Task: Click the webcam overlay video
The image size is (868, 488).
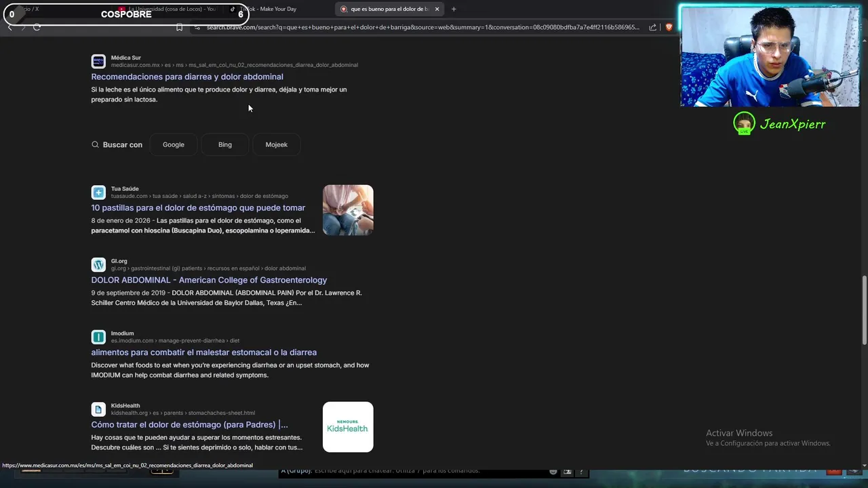Action: pyautogui.click(x=770, y=57)
